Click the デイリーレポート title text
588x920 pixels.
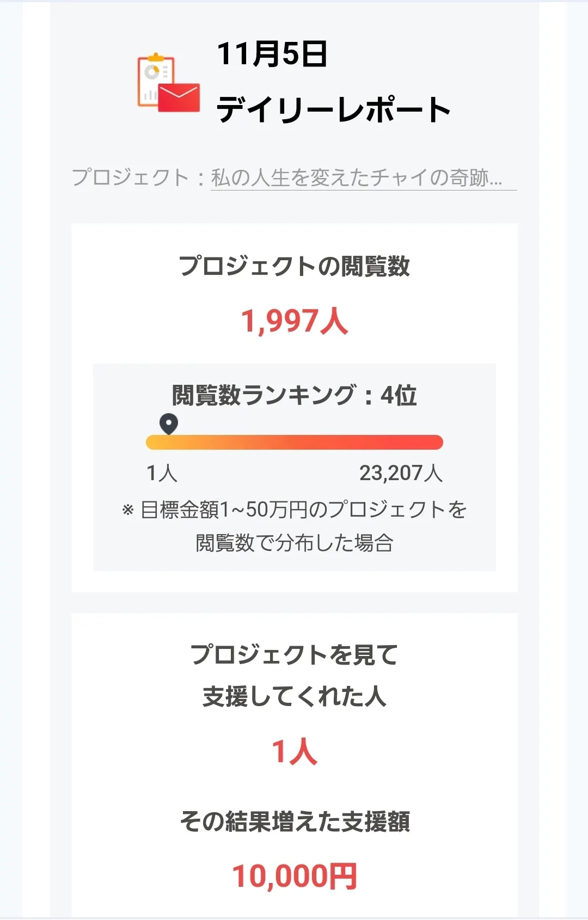click(333, 109)
